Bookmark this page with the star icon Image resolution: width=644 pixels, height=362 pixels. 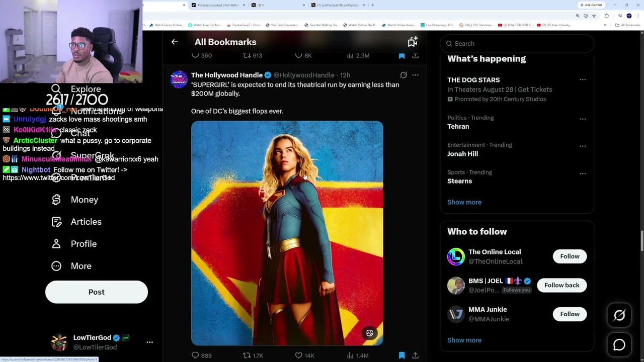[594, 16]
